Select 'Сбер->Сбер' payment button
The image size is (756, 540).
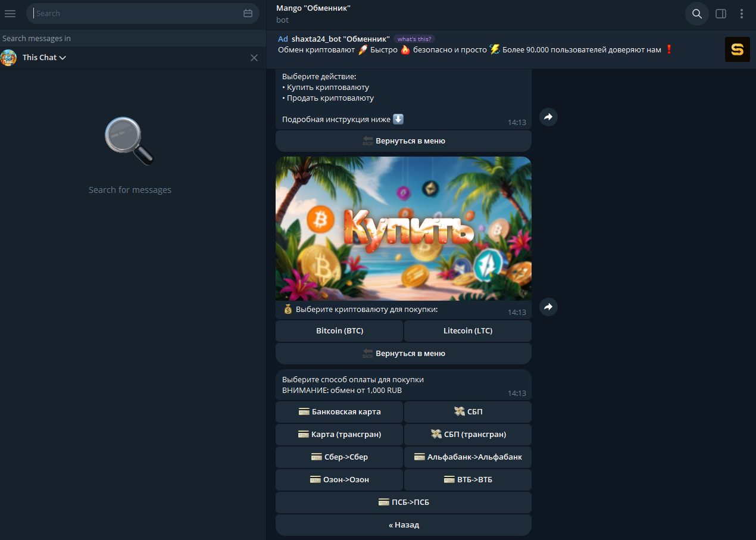point(339,457)
